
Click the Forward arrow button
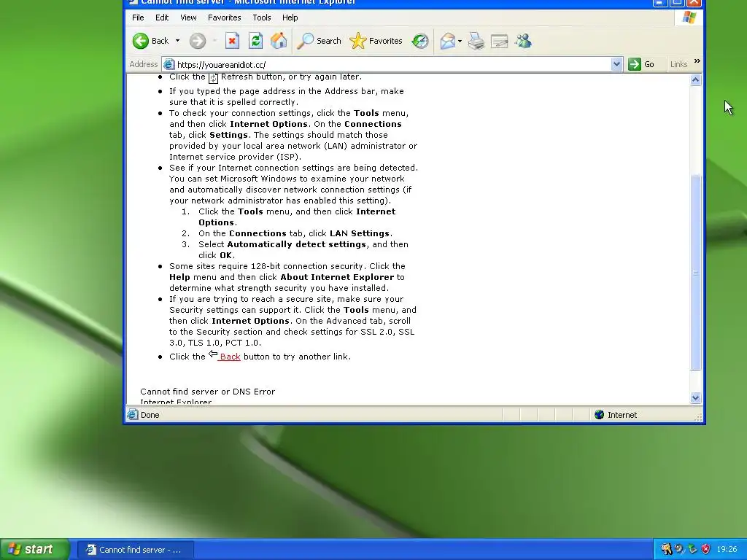click(x=198, y=41)
